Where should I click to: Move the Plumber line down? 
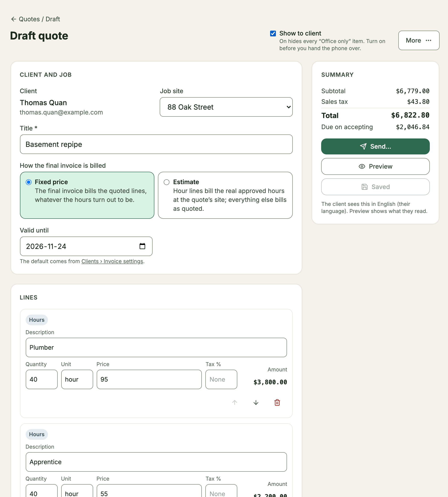click(x=256, y=402)
